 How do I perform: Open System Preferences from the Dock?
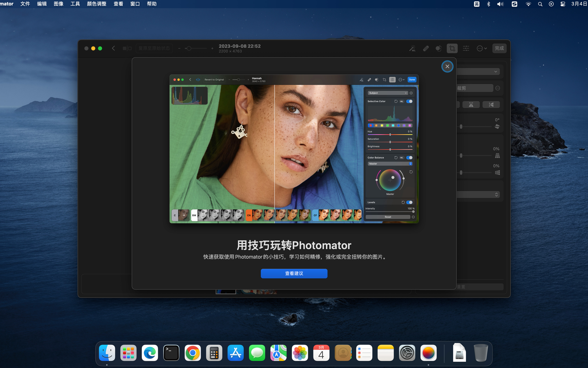[407, 353]
